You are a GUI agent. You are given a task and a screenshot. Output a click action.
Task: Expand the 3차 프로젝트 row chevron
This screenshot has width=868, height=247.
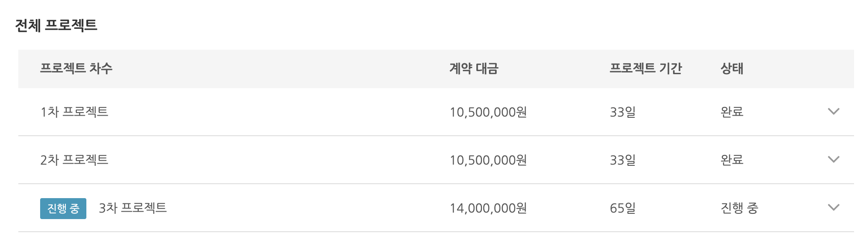pos(833,208)
